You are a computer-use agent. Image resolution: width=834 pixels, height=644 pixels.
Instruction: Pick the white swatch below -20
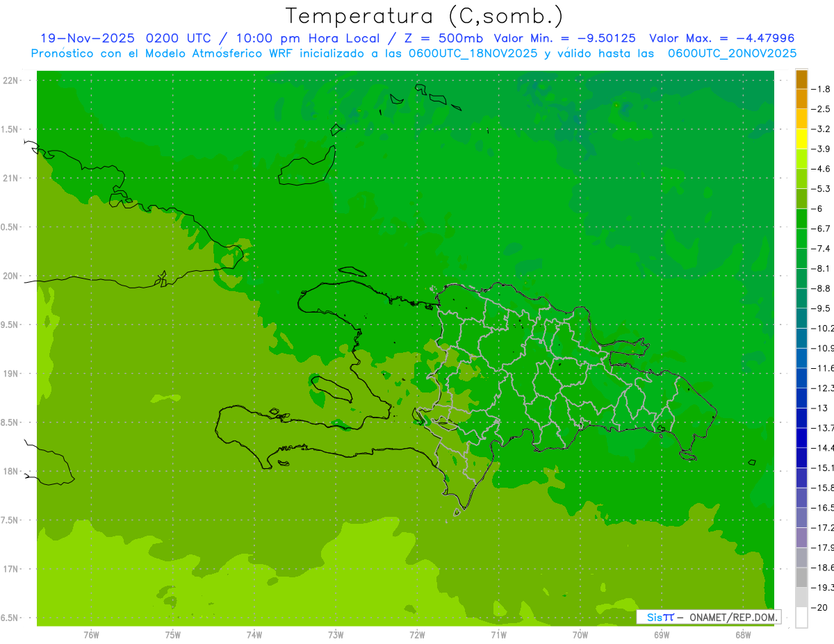tap(801, 618)
